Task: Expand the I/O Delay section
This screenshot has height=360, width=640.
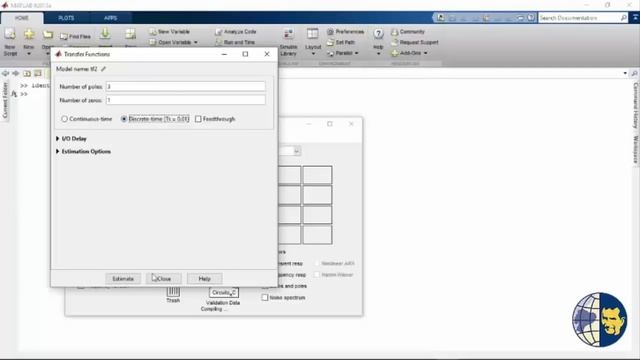Action: (x=58, y=139)
